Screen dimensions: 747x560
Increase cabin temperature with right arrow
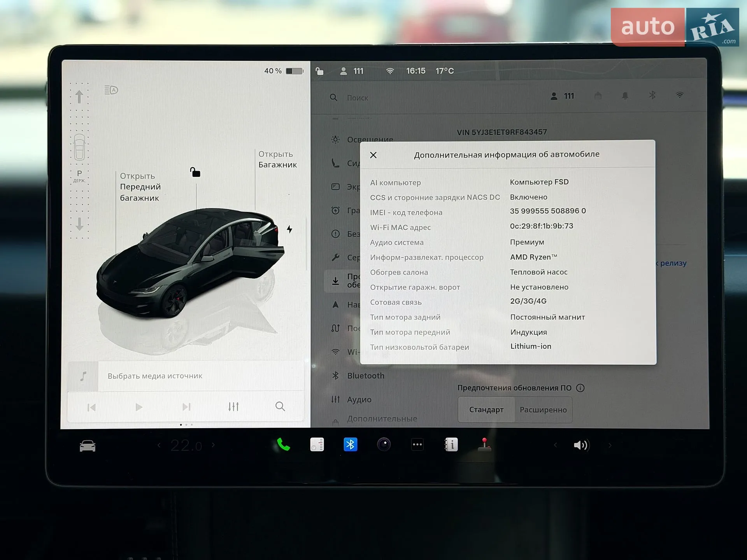[213, 445]
